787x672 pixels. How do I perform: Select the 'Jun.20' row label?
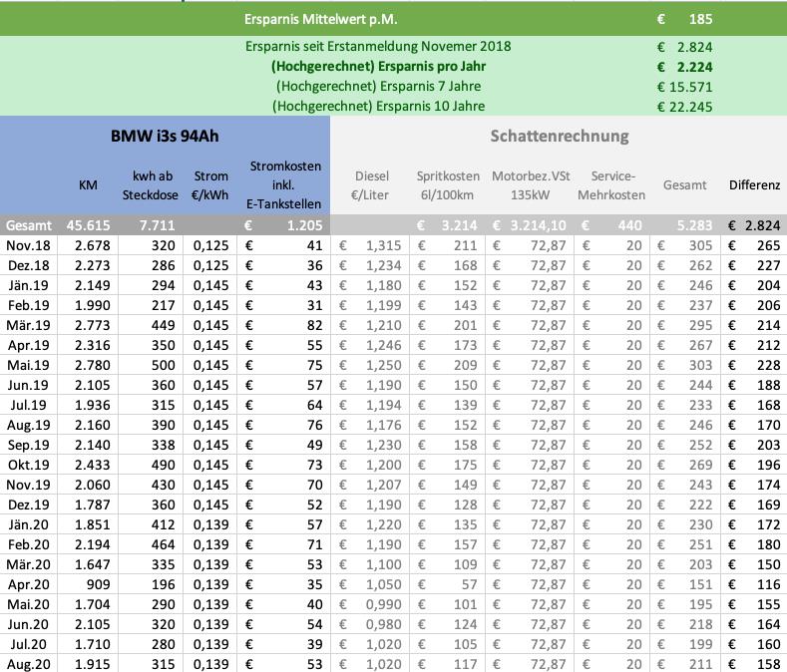point(28,624)
